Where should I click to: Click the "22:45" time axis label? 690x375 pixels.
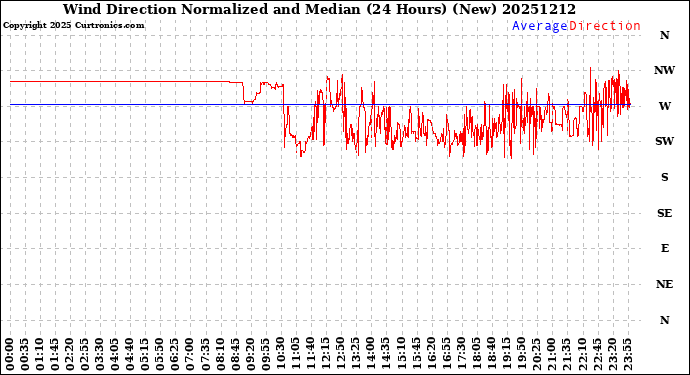[597, 354]
